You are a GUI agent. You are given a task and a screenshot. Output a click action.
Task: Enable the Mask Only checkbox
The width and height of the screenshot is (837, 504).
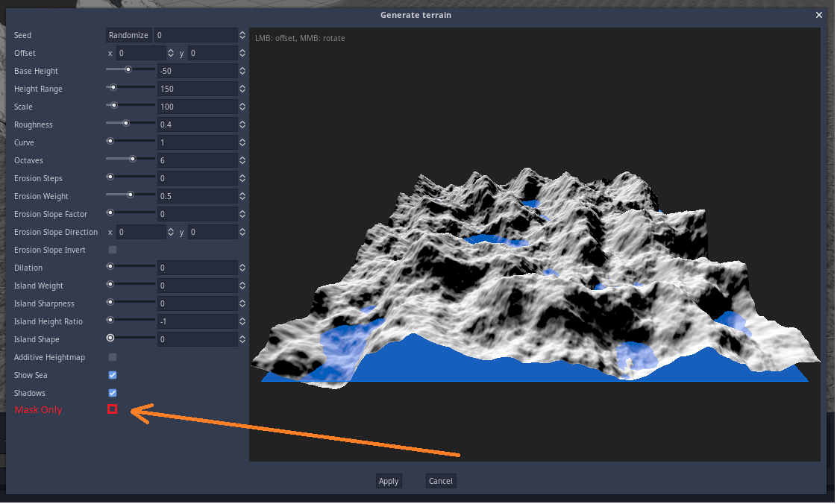click(x=112, y=409)
